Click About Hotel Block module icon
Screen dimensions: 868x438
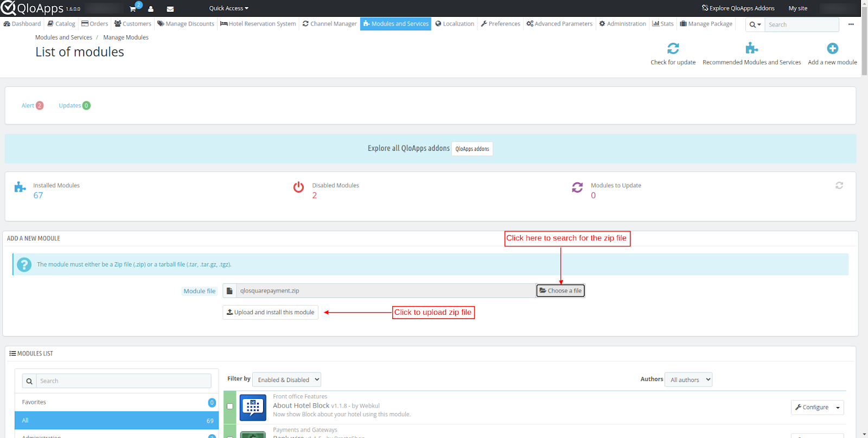click(253, 408)
